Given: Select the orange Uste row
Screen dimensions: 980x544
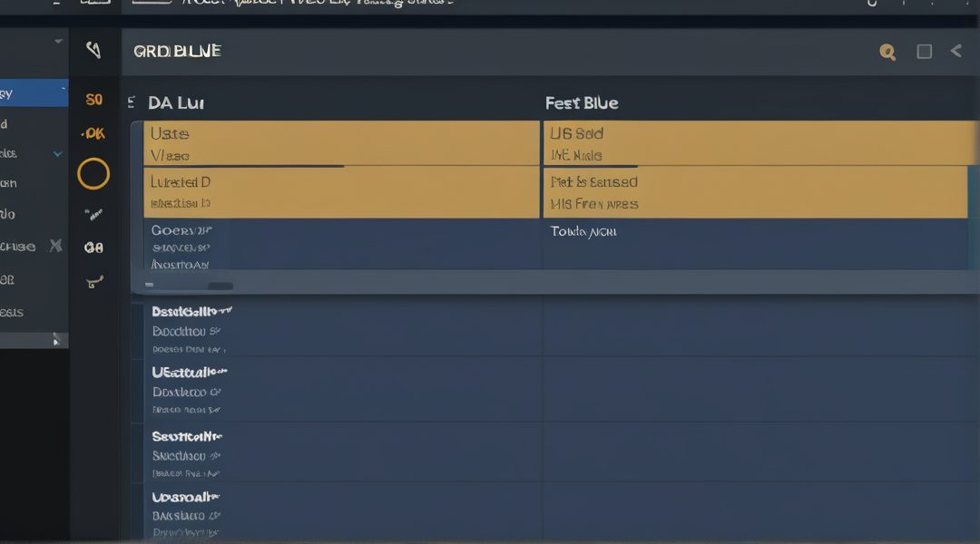Looking at the screenshot, I should 341,143.
